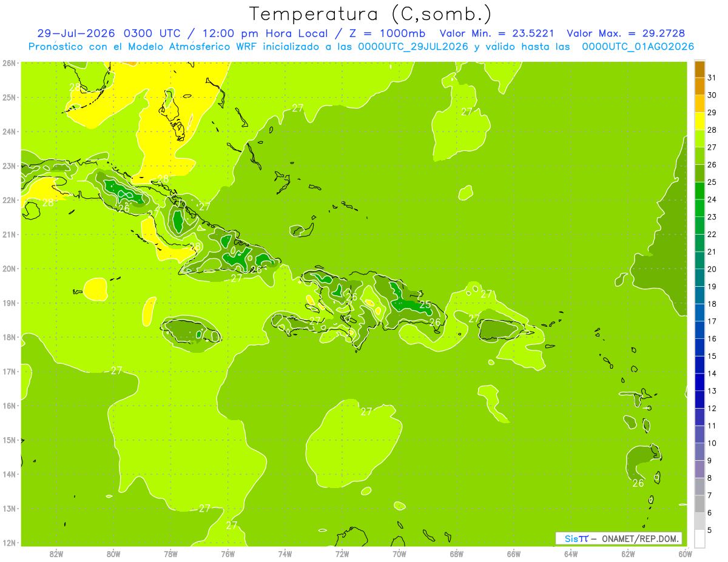The width and height of the screenshot is (728, 562).
Task: Click the '25' contour label over Dominican Republic
Action: click(425, 304)
